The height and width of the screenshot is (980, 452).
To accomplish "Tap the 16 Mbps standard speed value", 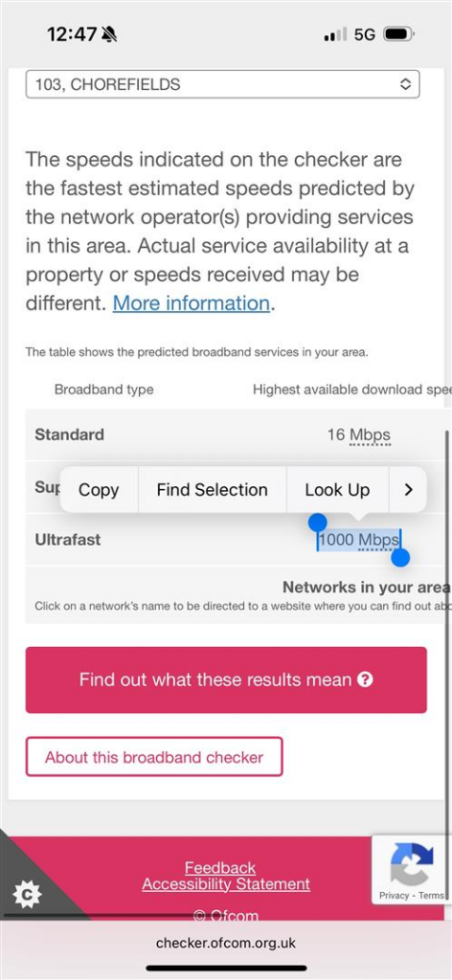I will (359, 434).
